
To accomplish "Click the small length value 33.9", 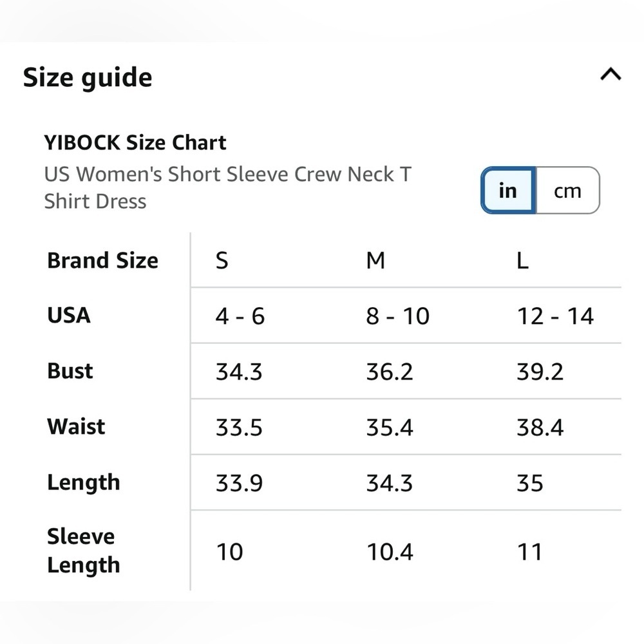I will click(x=239, y=483).
